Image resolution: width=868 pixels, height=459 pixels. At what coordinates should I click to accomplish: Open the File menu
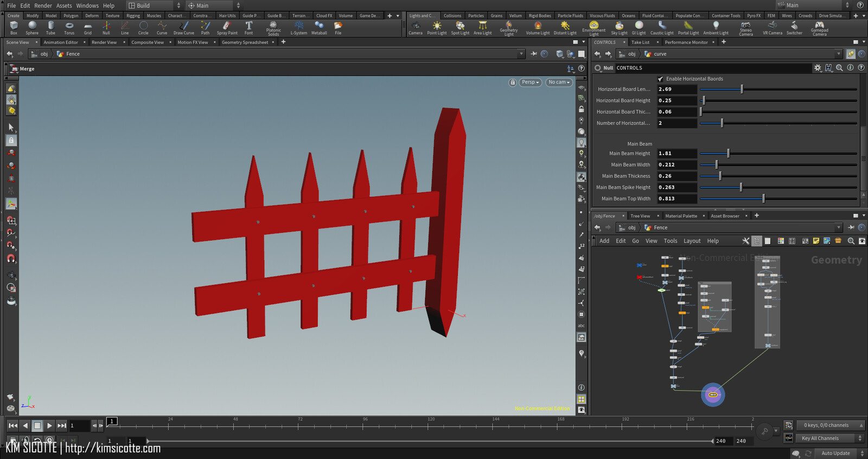coord(11,5)
